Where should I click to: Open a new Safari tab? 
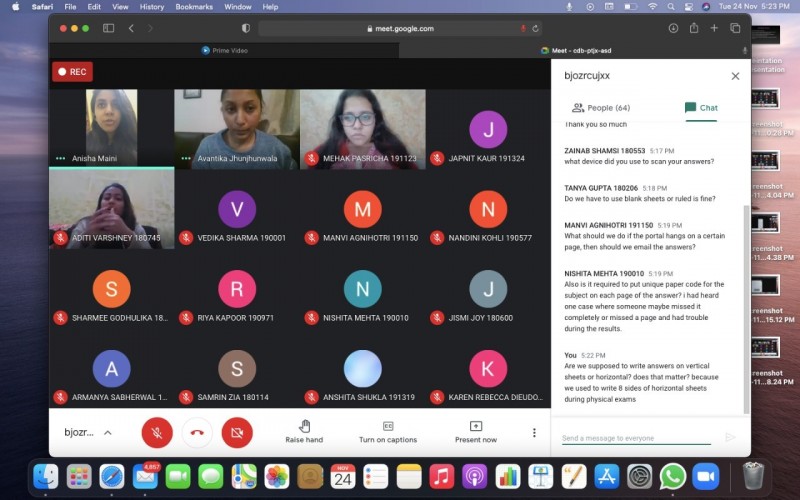714,28
